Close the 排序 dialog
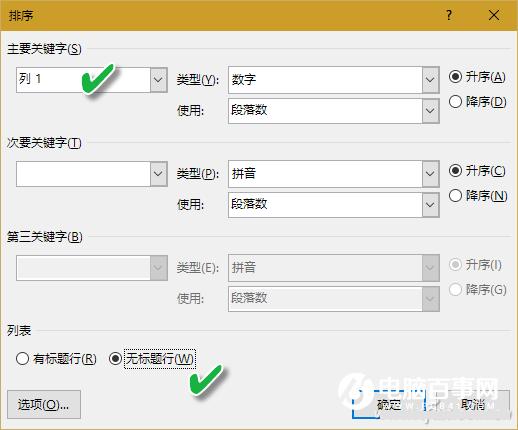 tap(494, 15)
